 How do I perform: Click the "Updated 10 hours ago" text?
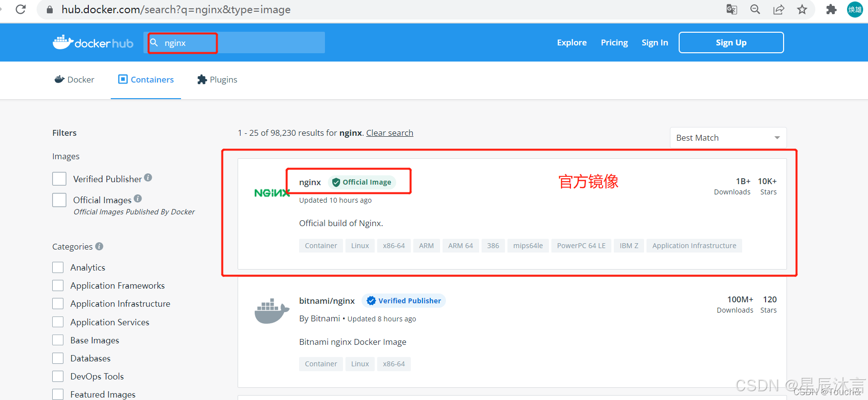335,200
